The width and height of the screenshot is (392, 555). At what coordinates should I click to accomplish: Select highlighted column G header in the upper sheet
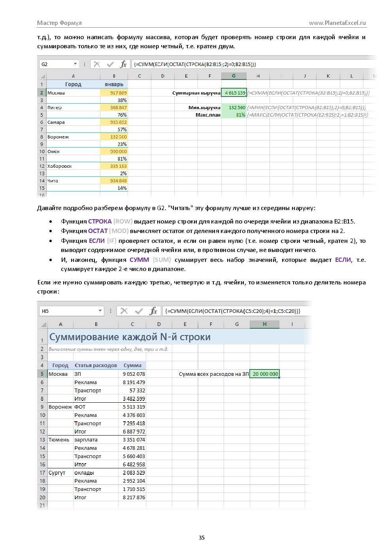(x=234, y=76)
